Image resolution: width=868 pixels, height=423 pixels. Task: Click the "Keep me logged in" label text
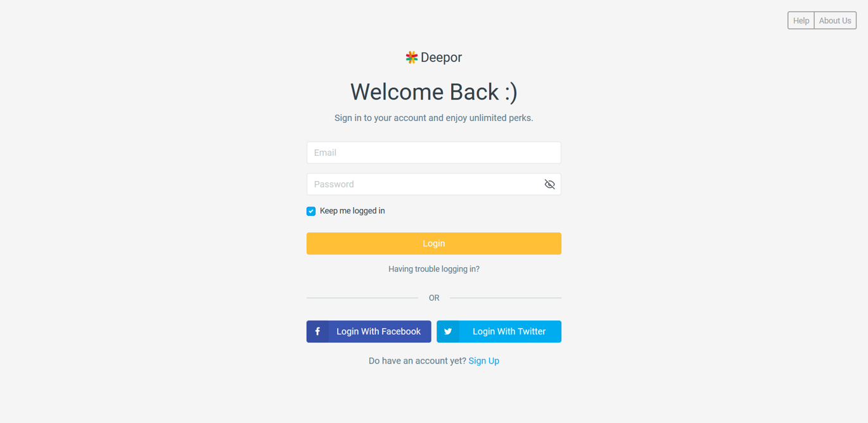click(x=352, y=211)
